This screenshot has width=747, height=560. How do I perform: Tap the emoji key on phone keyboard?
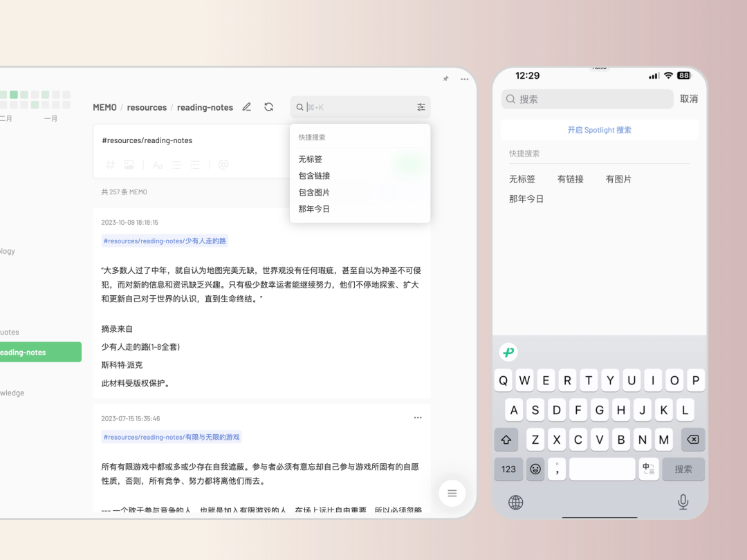coord(535,469)
